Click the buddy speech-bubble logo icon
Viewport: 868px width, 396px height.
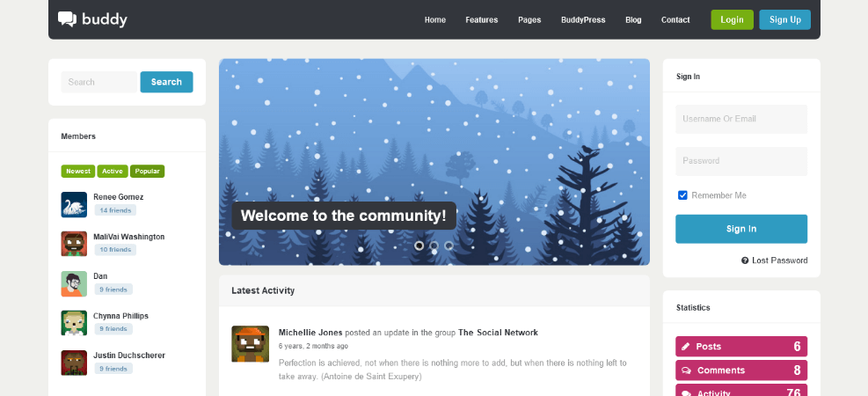pos(67,18)
